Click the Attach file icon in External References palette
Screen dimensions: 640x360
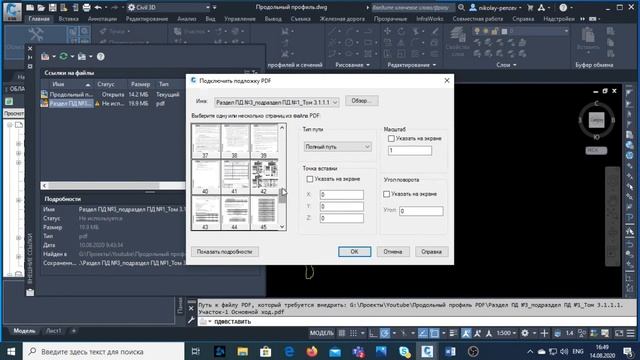[45, 57]
